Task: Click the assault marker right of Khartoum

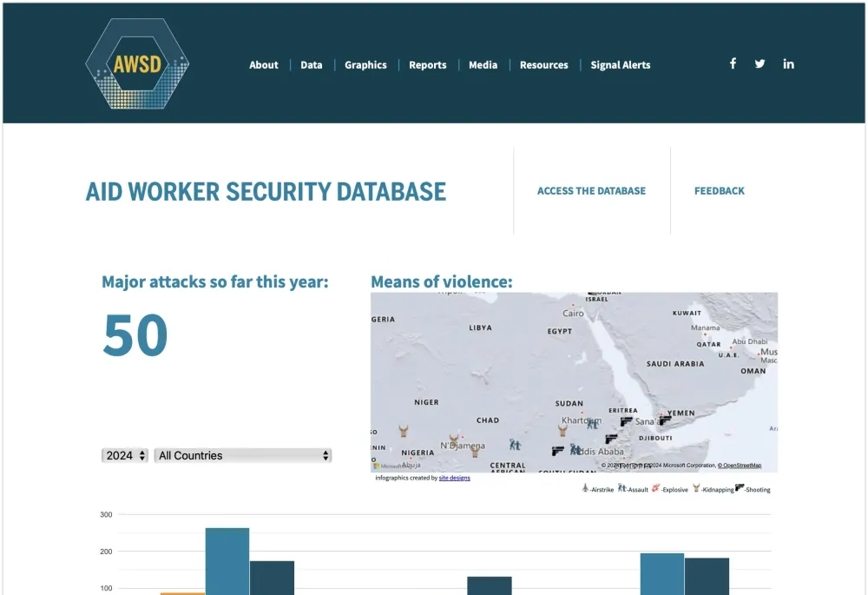Action: (592, 424)
